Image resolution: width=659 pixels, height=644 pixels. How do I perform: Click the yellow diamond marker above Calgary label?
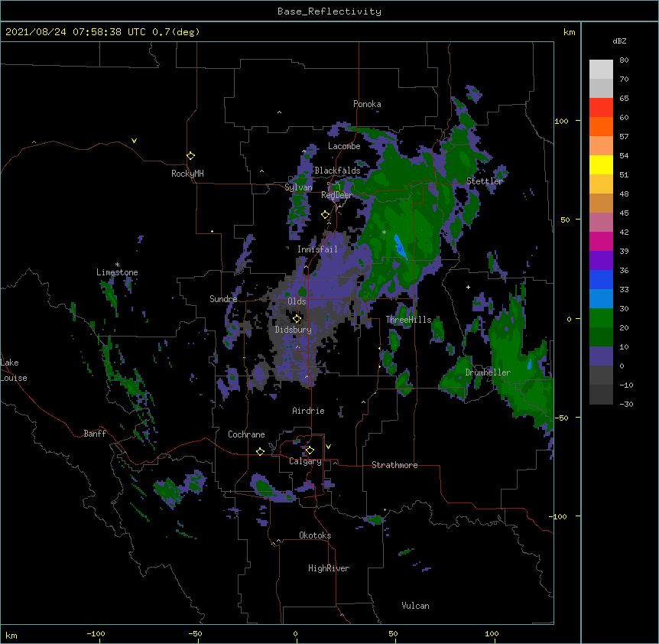click(x=310, y=450)
